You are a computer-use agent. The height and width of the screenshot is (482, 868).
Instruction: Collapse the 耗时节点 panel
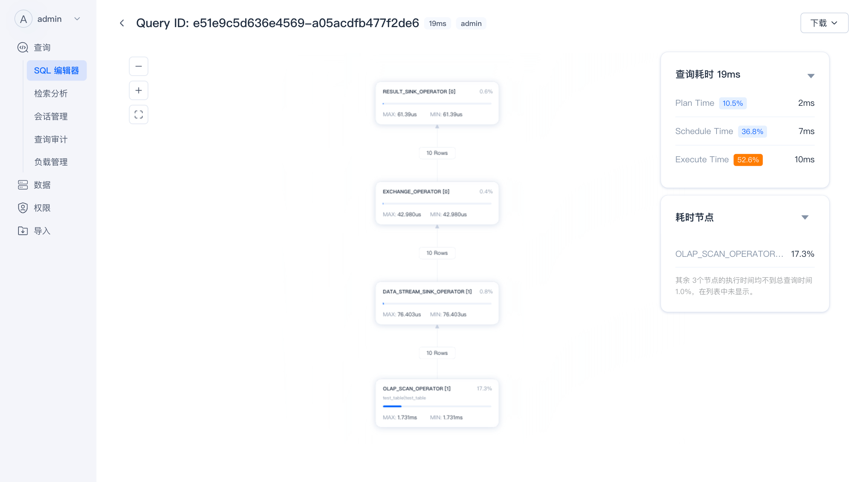click(x=805, y=217)
